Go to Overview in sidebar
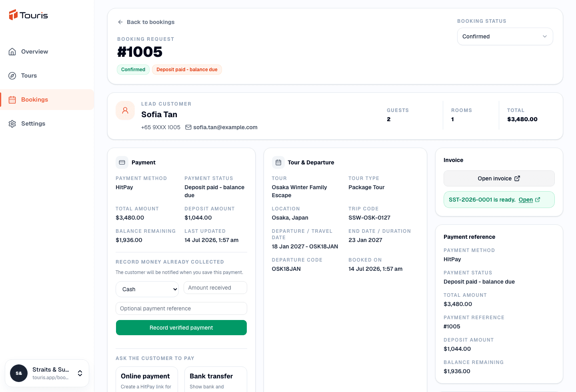Image resolution: width=576 pixels, height=392 pixels. point(47,52)
